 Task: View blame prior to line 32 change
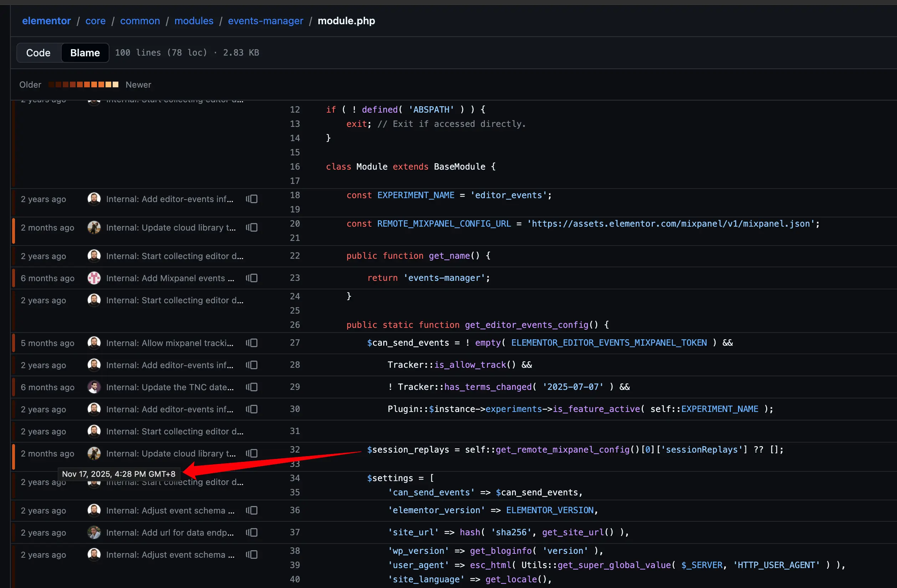(252, 453)
